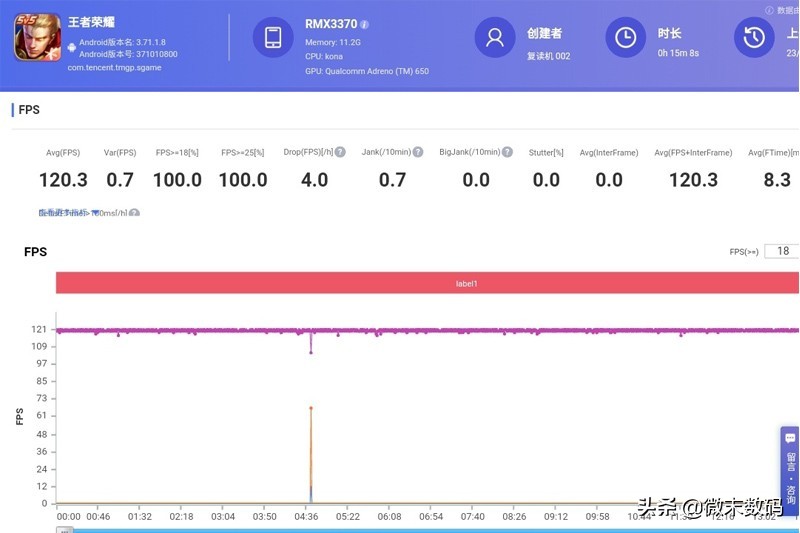
Task: Click the help icon under Avg(FPS) row
Action: tap(134, 213)
